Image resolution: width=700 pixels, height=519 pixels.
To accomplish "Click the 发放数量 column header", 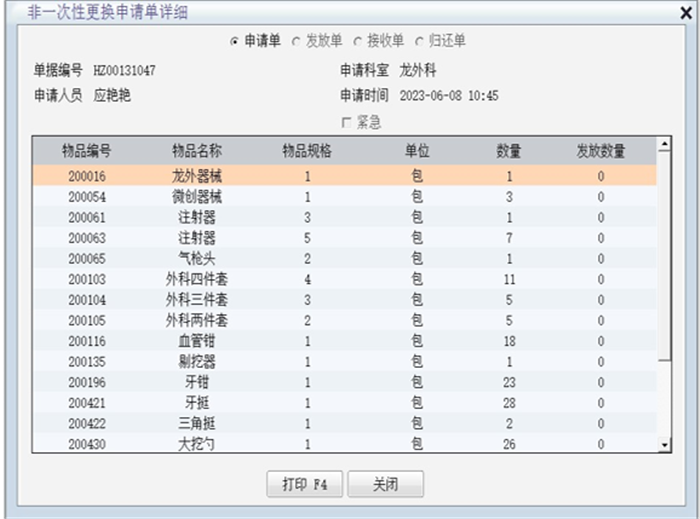I will coord(600,151).
